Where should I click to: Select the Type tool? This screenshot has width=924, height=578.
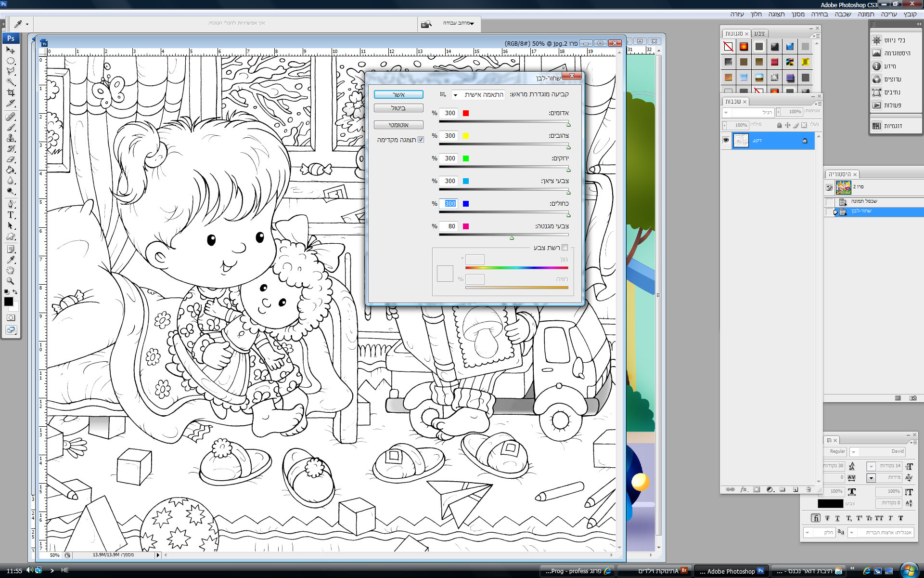[11, 215]
